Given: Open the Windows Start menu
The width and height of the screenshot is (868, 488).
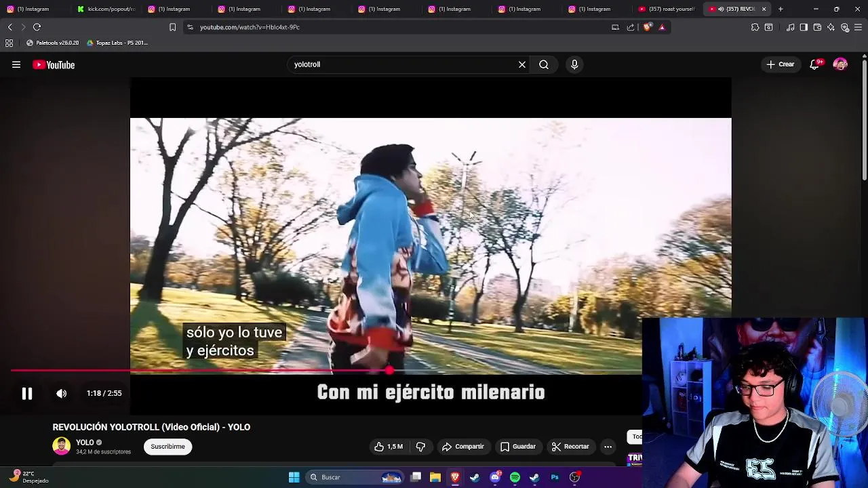Looking at the screenshot, I should click(x=294, y=477).
